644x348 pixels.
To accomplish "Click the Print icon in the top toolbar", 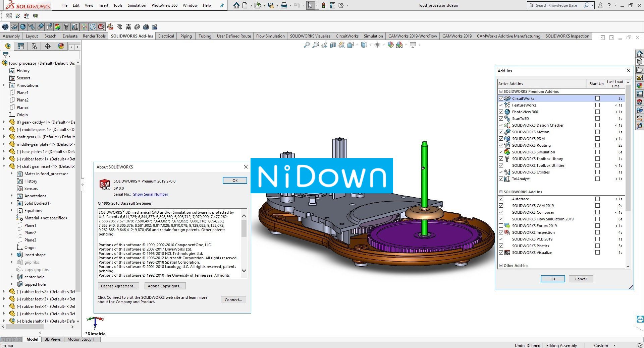I will (x=284, y=5).
